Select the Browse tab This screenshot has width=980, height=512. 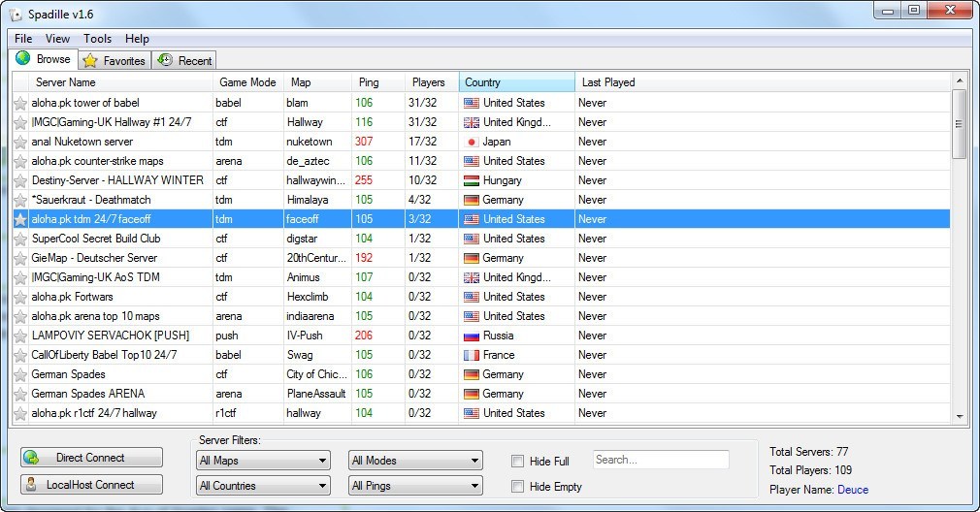[x=44, y=59]
